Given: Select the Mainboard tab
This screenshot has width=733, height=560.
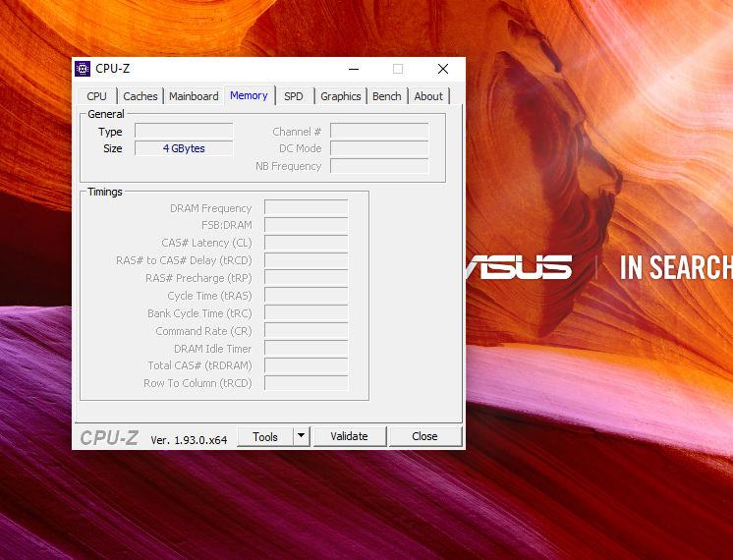Looking at the screenshot, I should [194, 96].
